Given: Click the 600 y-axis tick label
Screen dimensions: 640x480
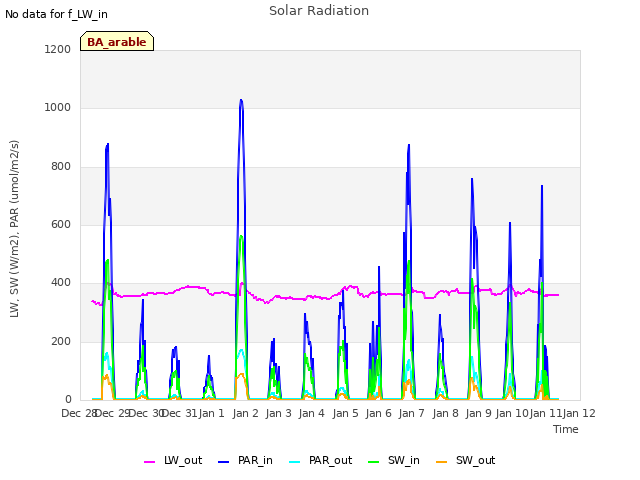Looking at the screenshot, I should coord(61,224).
